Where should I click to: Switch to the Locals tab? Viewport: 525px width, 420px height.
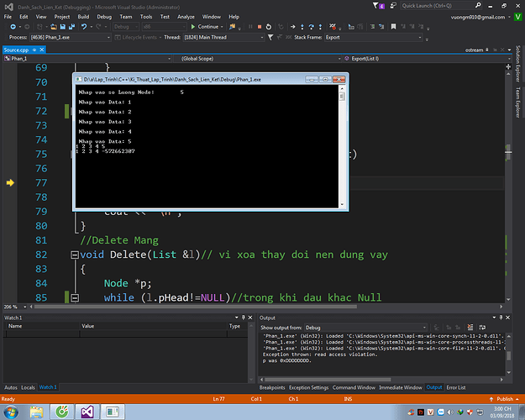[x=28, y=387]
